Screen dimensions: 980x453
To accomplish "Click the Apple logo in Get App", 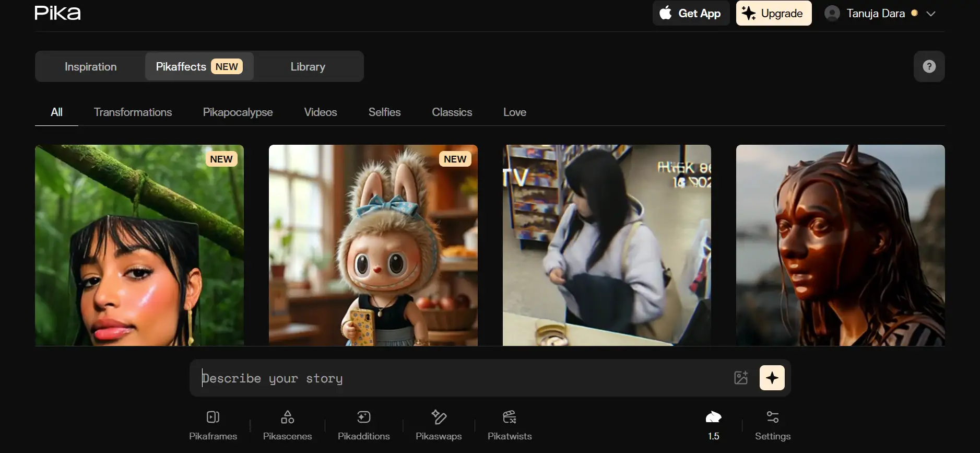I will [665, 13].
